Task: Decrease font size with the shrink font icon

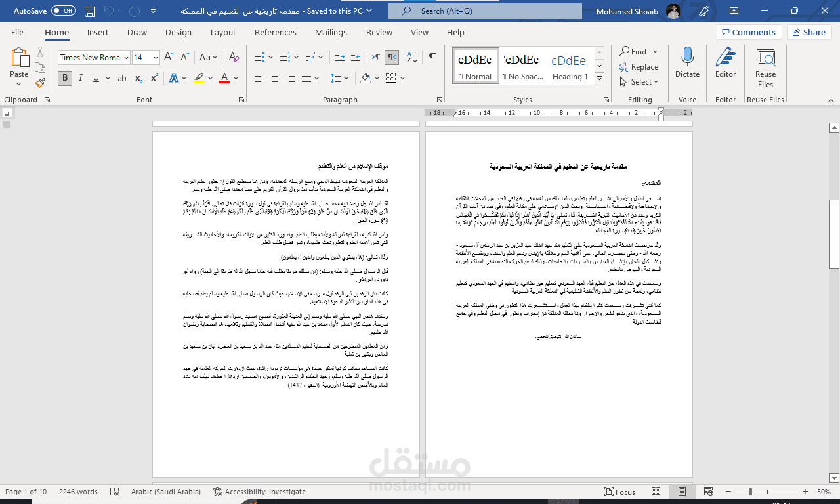Action: coord(184,57)
